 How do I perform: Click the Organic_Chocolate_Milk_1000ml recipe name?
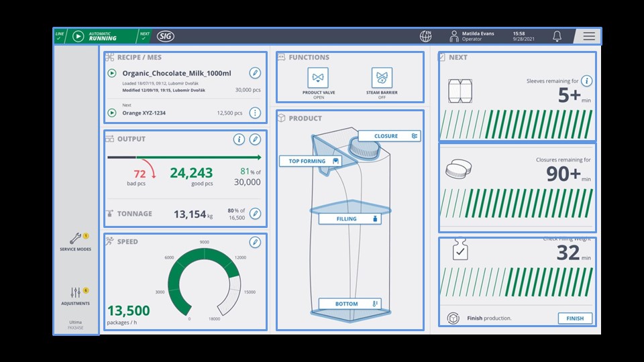[x=176, y=73]
